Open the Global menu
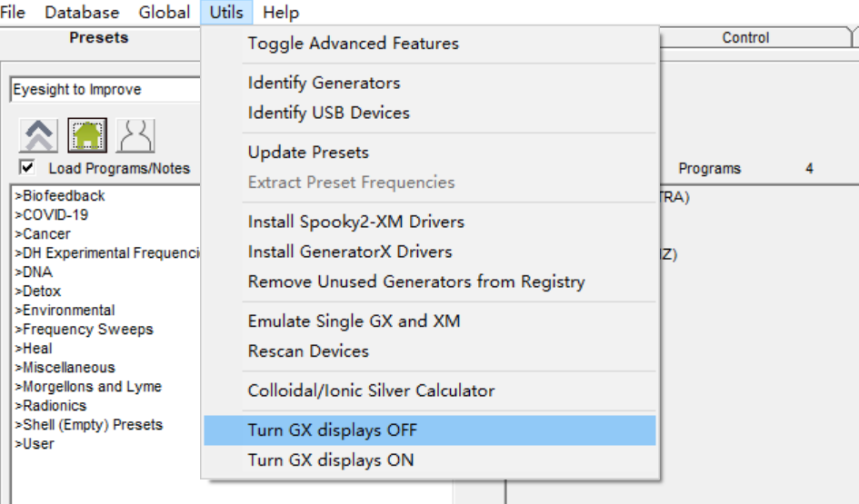 [x=165, y=12]
